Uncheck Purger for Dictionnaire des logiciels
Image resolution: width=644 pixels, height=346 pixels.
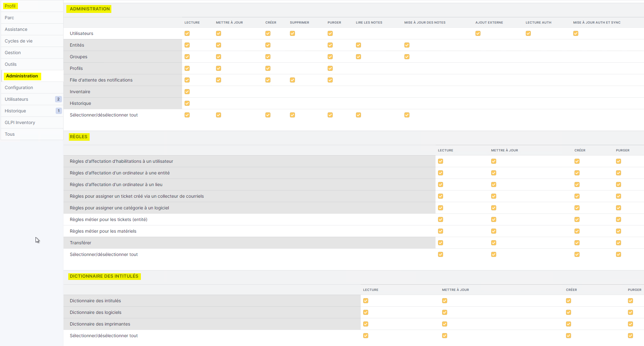click(x=630, y=312)
